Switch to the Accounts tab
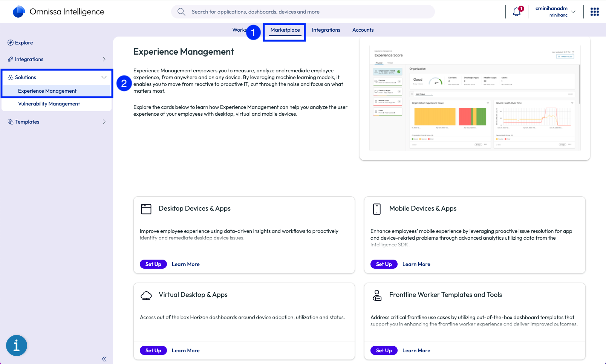Image resolution: width=606 pixels, height=364 pixels. pyautogui.click(x=363, y=30)
